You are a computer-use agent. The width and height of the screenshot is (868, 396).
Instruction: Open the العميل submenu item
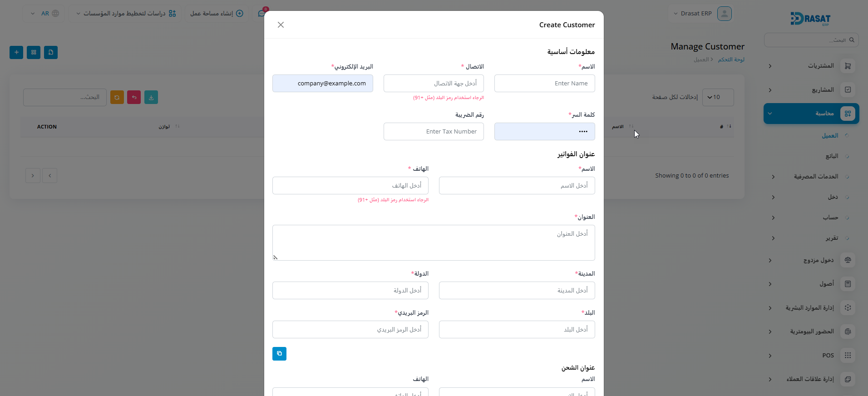click(830, 136)
